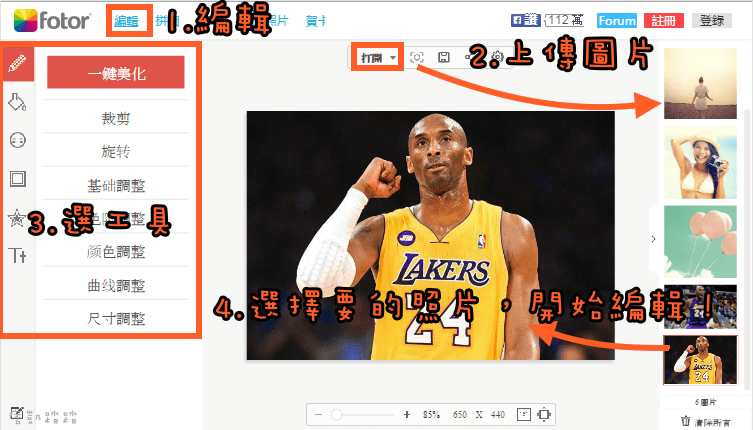This screenshot has height=430, width=753.
Task: Click the 一鍵美化 button
Action: tap(116, 72)
